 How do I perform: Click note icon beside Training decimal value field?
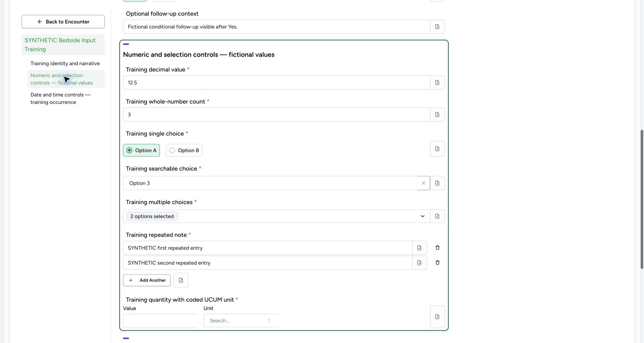tap(438, 83)
